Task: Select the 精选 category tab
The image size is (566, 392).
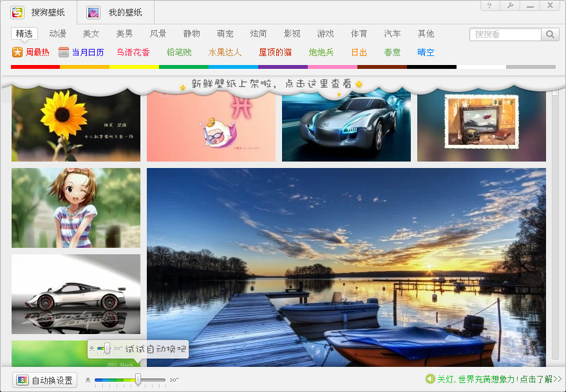Action: pyautogui.click(x=24, y=34)
